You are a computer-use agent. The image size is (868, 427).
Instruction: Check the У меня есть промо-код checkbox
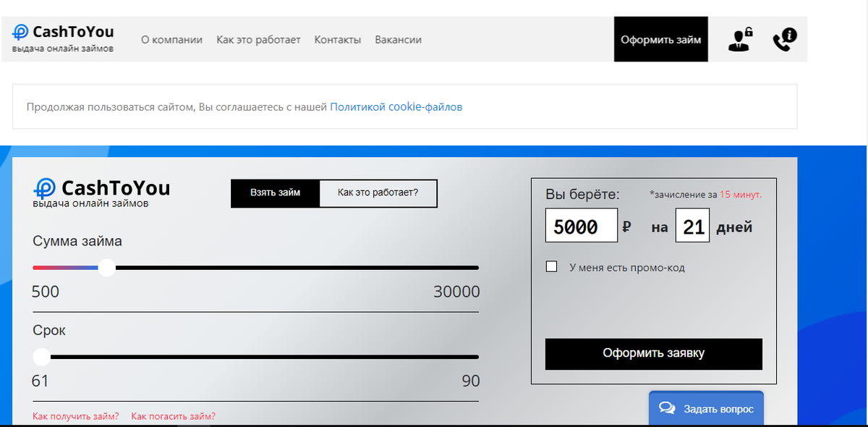click(552, 267)
